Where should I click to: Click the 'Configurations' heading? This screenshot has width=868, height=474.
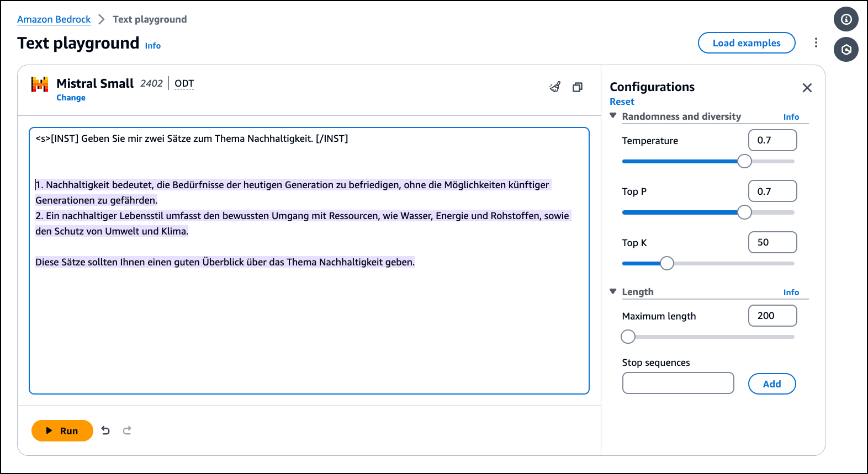click(x=652, y=87)
